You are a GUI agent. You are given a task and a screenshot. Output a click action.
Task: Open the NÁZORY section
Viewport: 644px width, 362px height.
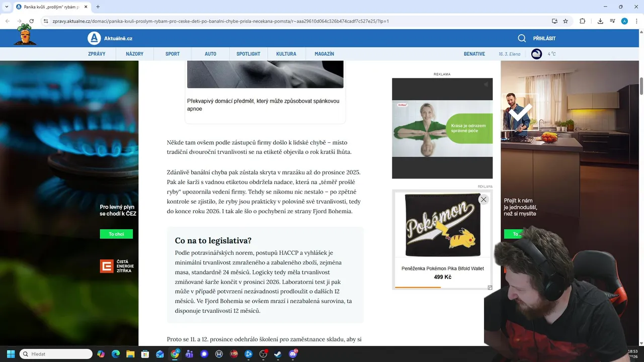click(134, 54)
